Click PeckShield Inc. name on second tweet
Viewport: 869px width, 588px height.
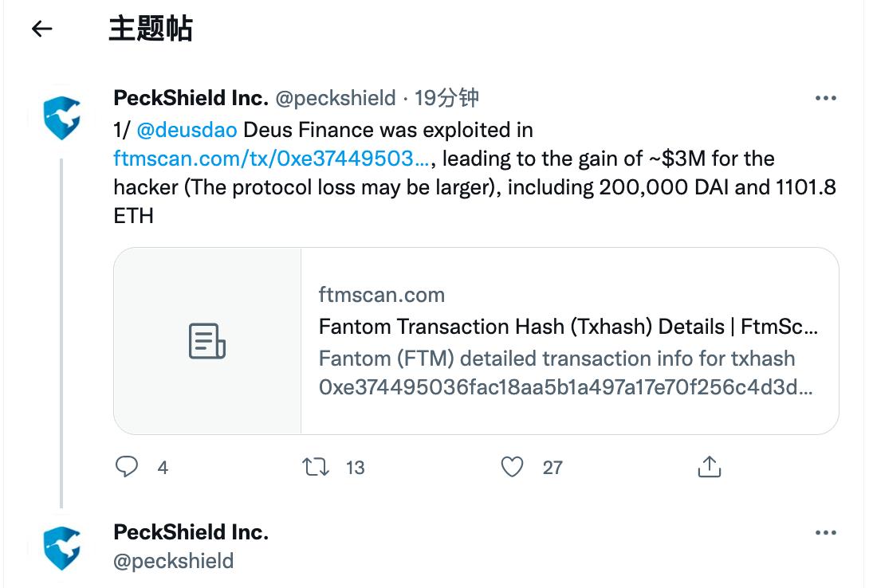(x=191, y=531)
